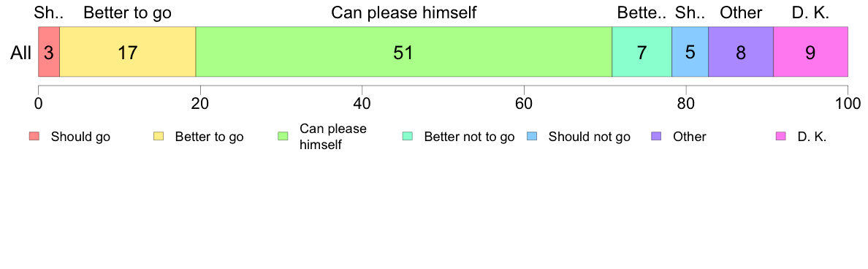Viewport: 868px width, 269px height.
Task: Click the purple Other legend swatch
Action: coord(657,137)
